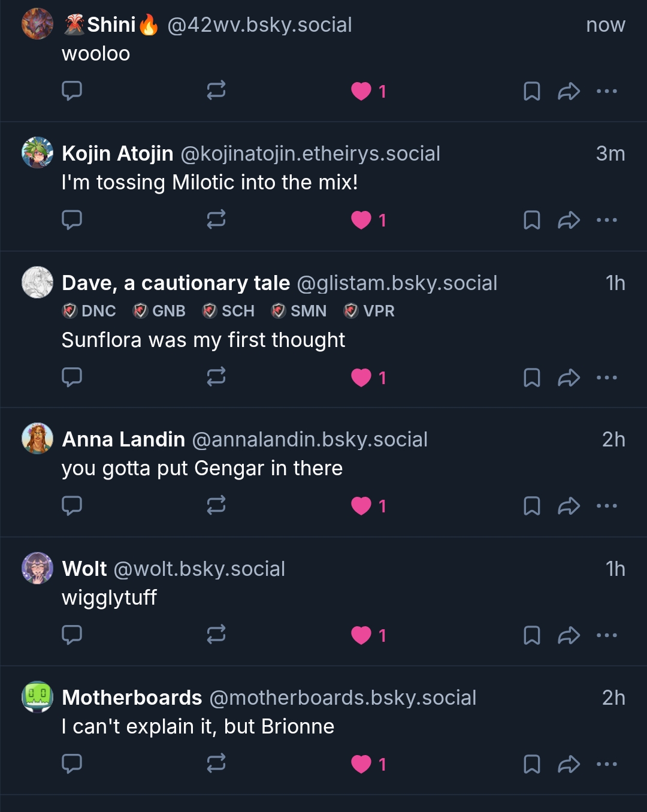
Task: Share Anna Landin's Gengar post
Action: [569, 506]
